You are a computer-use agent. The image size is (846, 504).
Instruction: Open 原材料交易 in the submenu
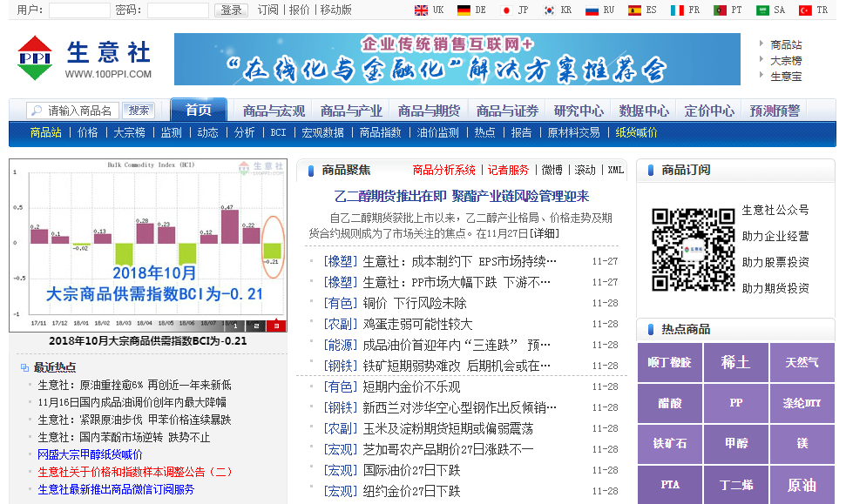[573, 132]
